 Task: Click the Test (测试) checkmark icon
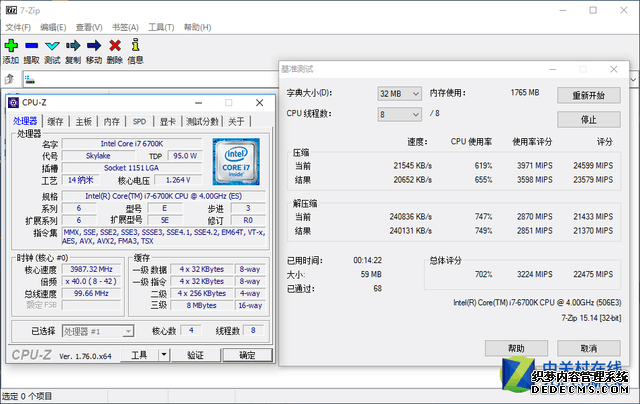[52, 45]
